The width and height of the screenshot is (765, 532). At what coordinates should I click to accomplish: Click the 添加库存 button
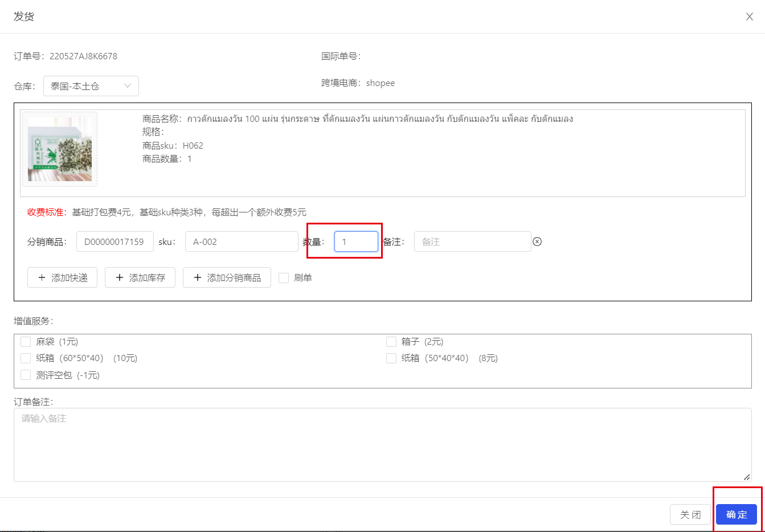tap(140, 277)
